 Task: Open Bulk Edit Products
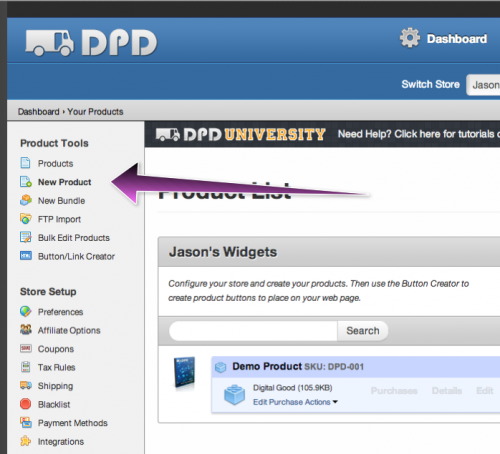74,238
